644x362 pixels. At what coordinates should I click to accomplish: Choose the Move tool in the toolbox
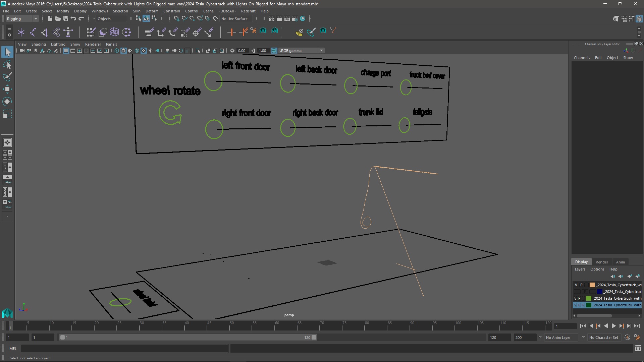pos(7,89)
